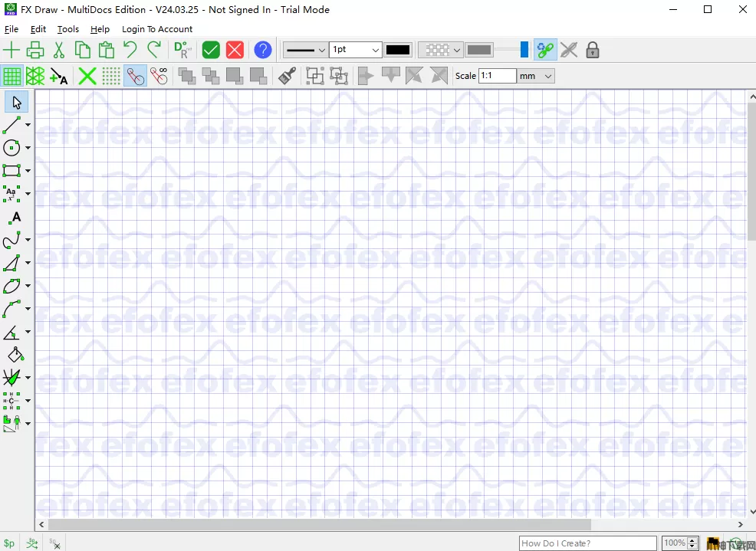Toggle the padlock lock icon
The image size is (756, 551).
pos(592,51)
